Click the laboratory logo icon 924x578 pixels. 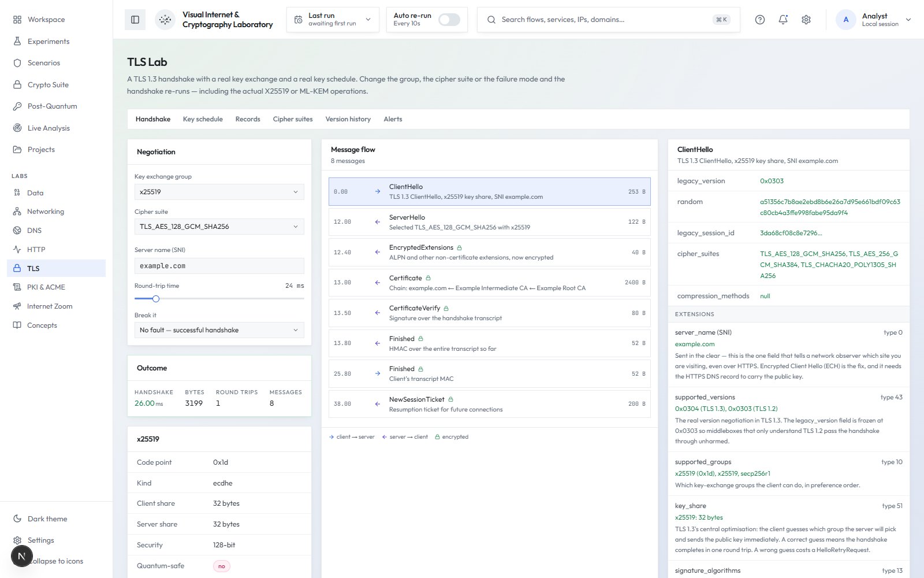165,20
